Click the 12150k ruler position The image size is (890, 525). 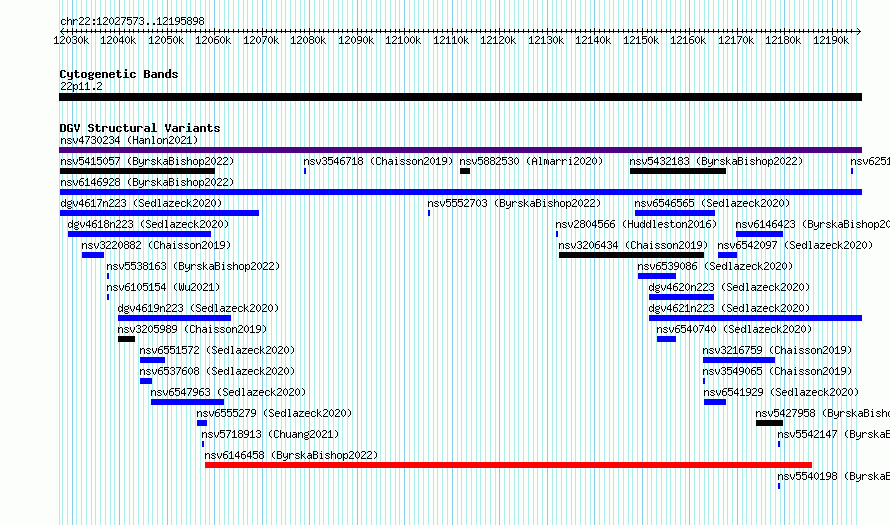coord(641,40)
